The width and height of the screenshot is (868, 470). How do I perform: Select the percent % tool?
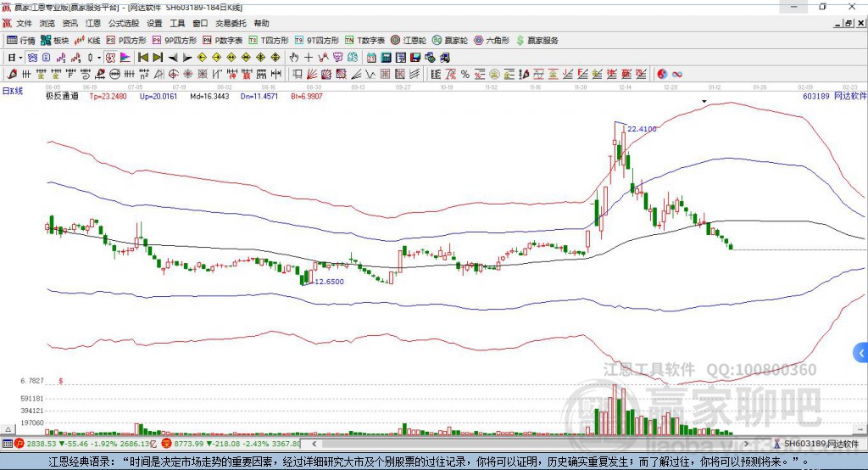[465, 75]
